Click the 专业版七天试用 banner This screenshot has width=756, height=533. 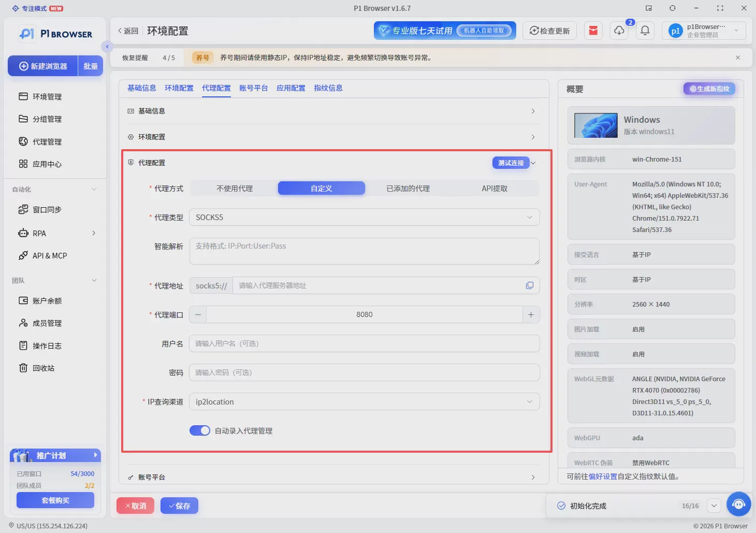[445, 31]
